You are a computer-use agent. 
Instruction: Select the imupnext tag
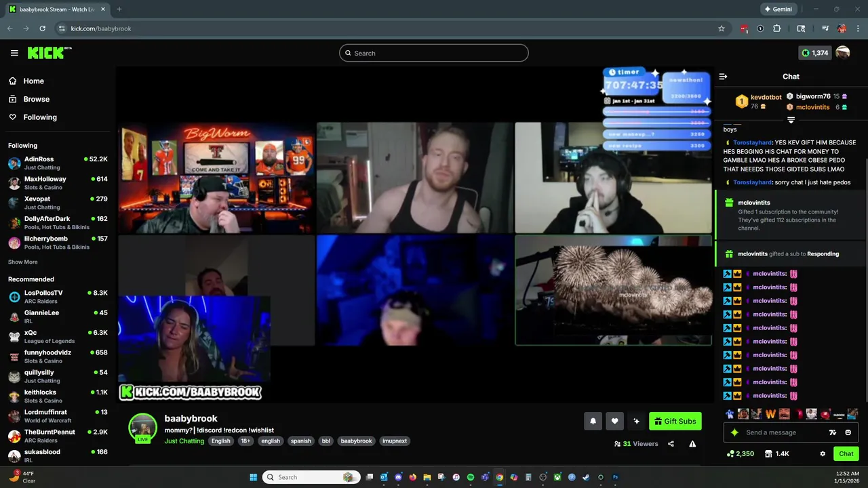[x=395, y=441]
